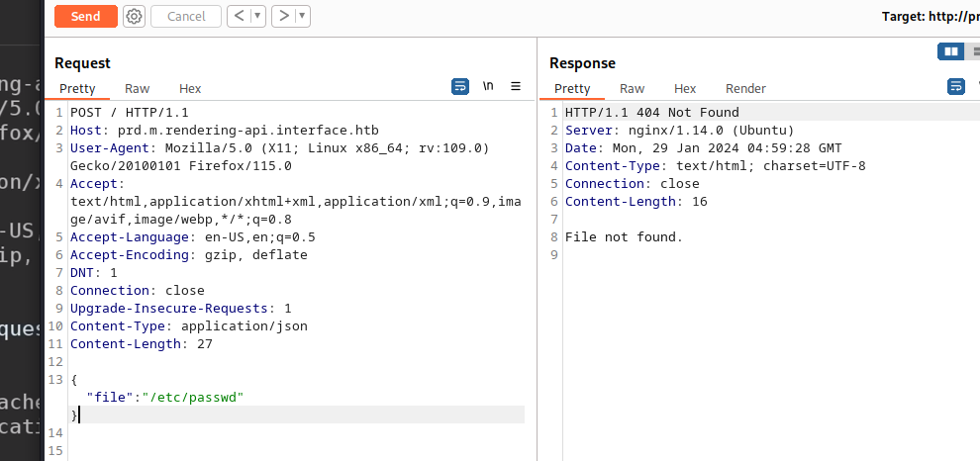Click the orange Send button

coord(85,16)
